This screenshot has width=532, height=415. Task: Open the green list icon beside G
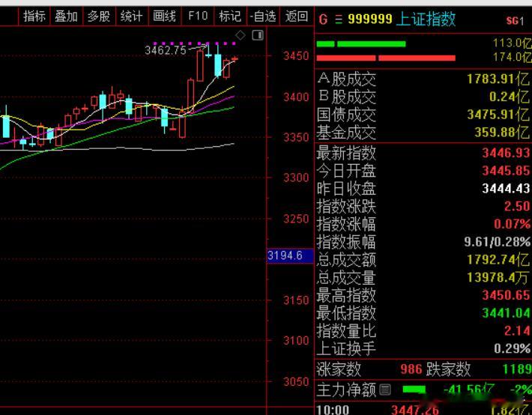tap(338, 19)
